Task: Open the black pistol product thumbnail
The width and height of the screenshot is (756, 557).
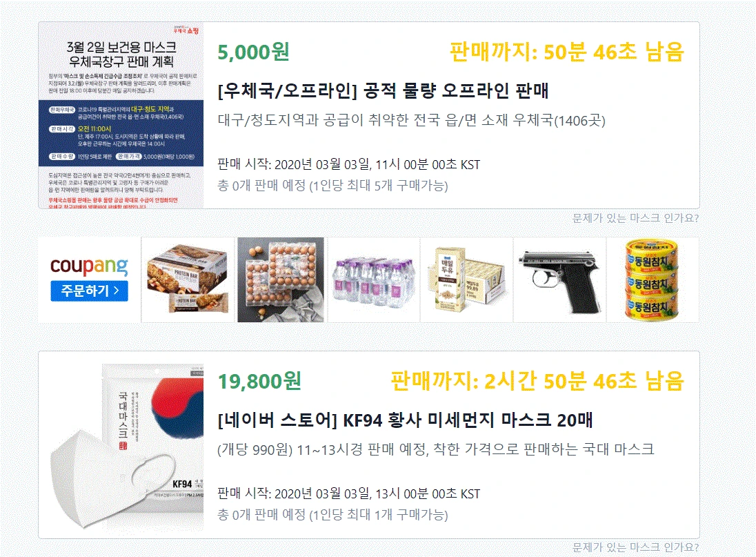Action: [559, 280]
